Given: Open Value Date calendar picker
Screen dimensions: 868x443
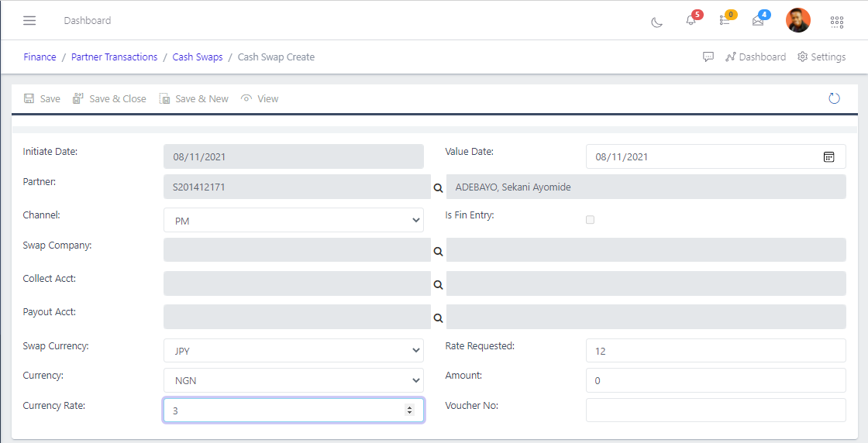Looking at the screenshot, I should click(828, 156).
